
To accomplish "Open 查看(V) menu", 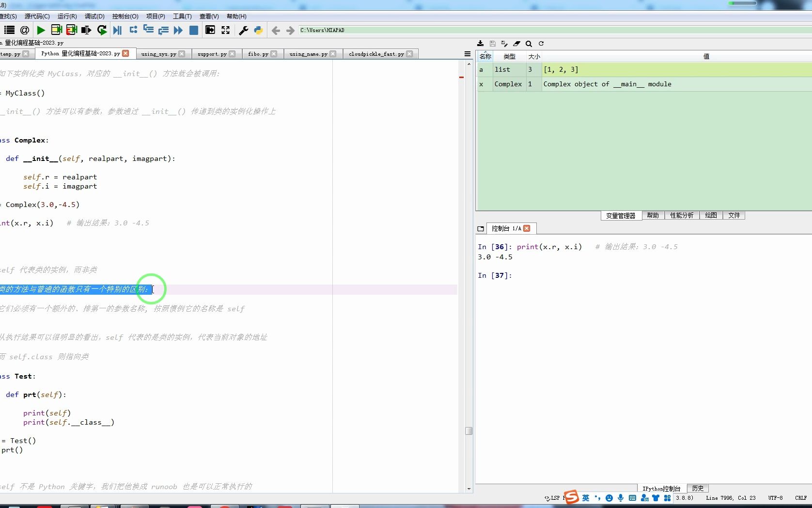I will (x=209, y=16).
